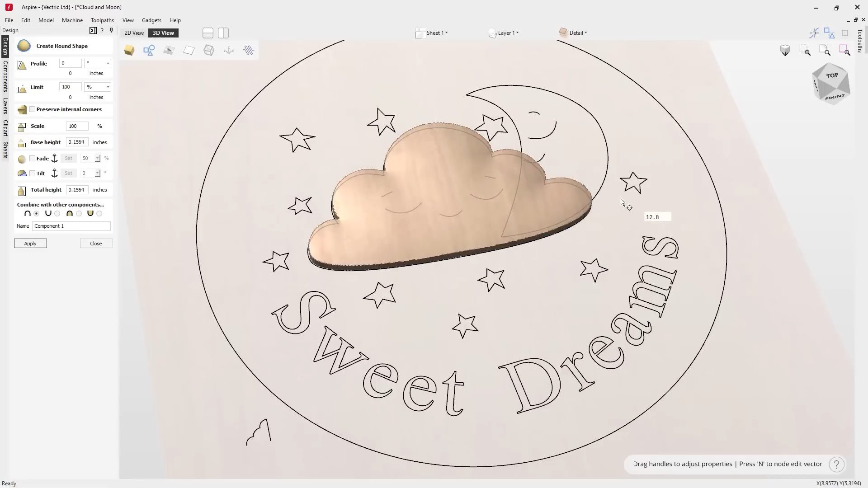
Task: Open the Toolpaths menu
Action: [x=102, y=20]
